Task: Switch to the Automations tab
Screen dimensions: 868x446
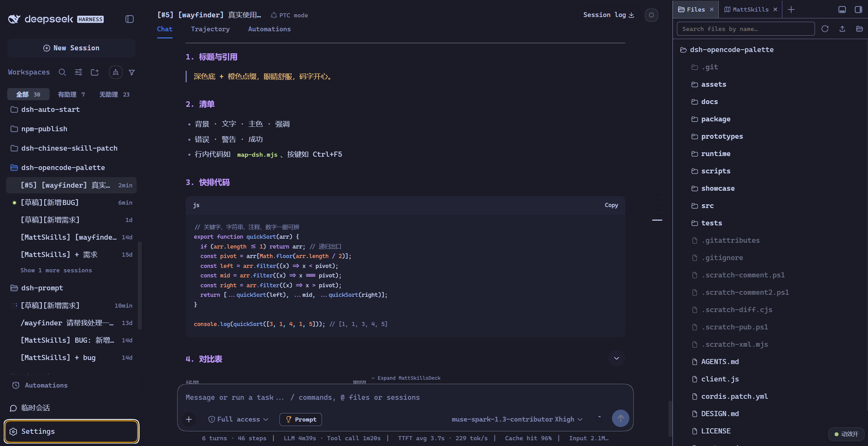Action: coord(269,29)
